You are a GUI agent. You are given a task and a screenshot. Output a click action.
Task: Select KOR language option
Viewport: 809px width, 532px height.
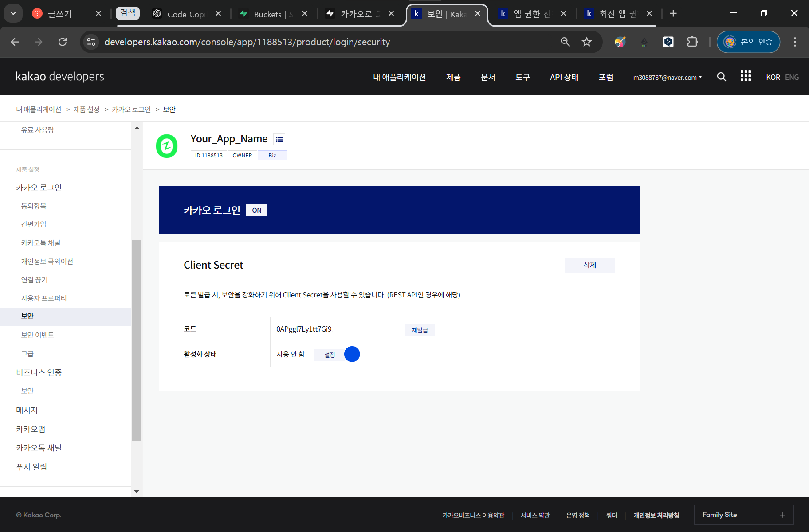coord(773,77)
